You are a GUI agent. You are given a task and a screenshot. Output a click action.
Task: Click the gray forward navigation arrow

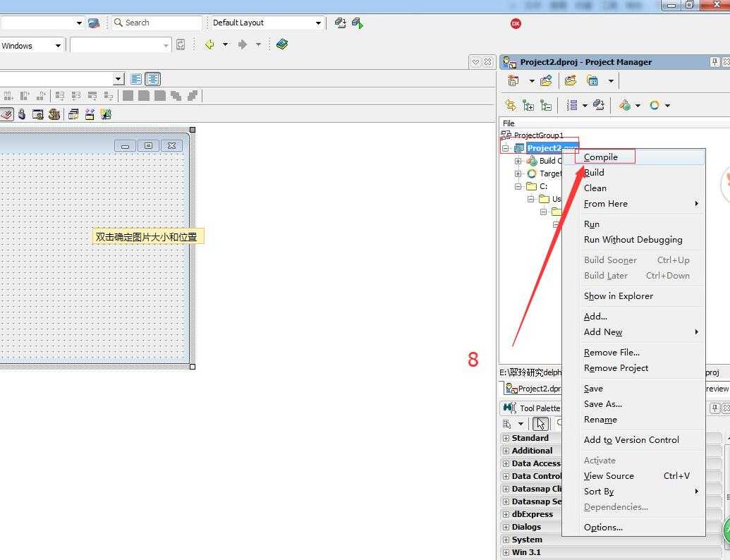(x=242, y=44)
